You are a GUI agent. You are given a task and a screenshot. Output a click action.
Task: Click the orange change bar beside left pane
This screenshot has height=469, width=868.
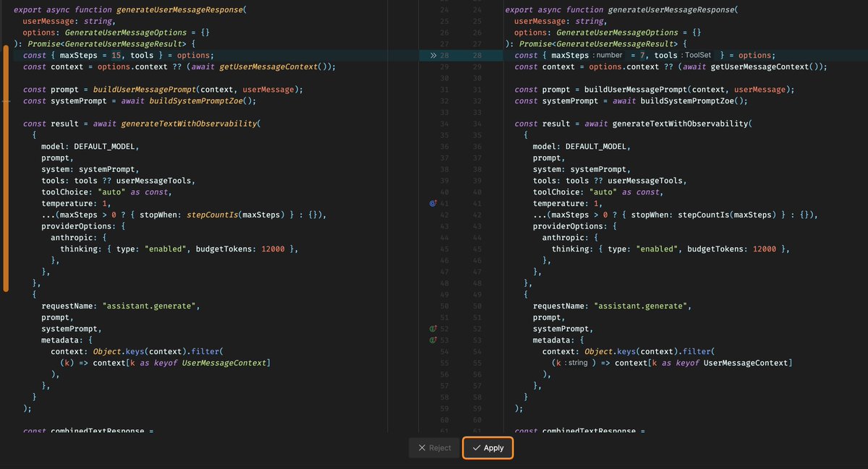point(6,168)
